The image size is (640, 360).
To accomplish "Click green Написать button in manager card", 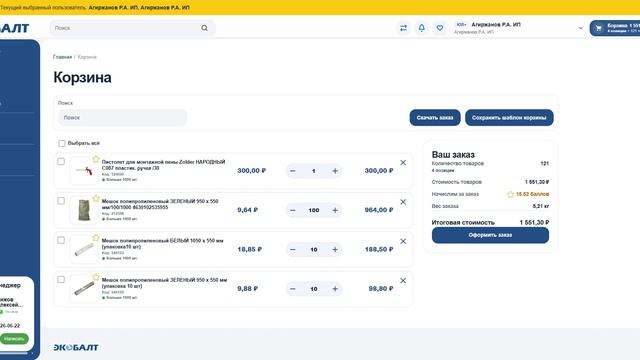I will pos(14,338).
